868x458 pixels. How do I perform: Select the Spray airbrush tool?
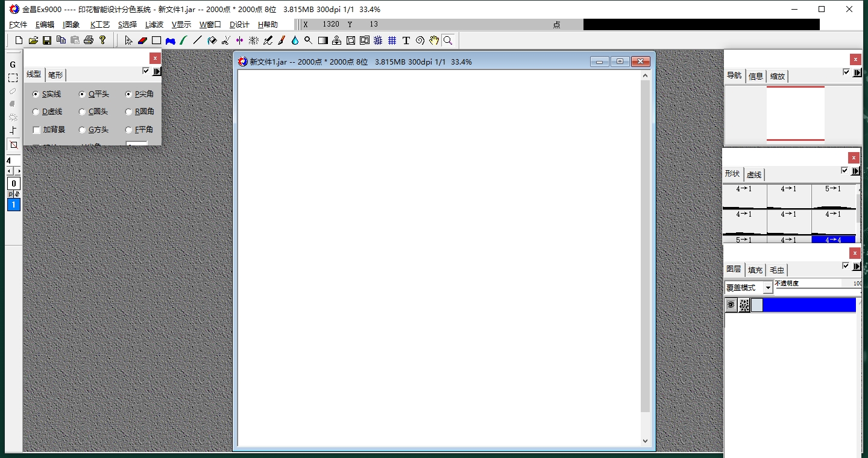click(254, 40)
